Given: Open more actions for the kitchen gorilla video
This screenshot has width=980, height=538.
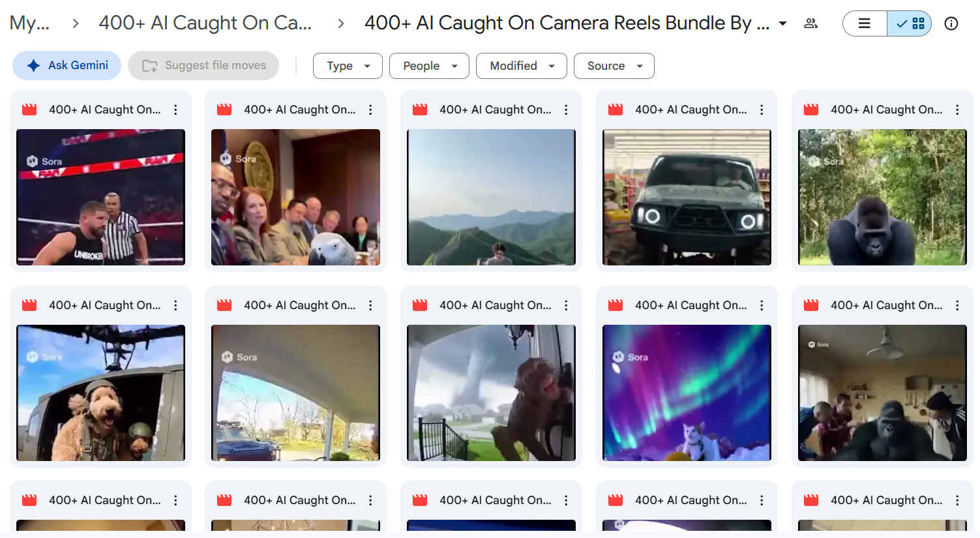Looking at the screenshot, I should pos(957,305).
